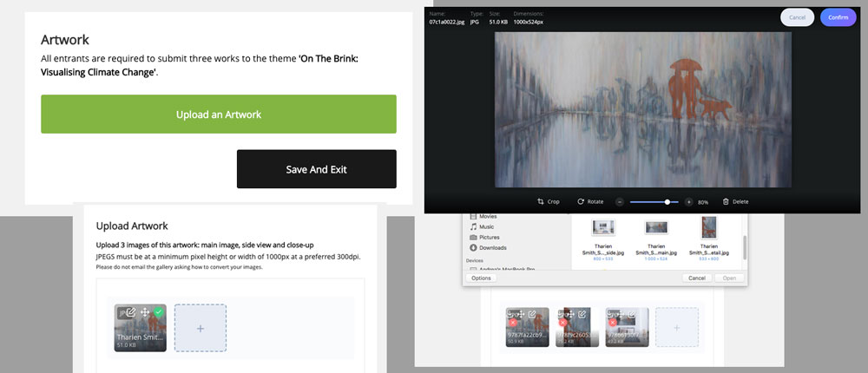Select the Tharien Smith detail.jpg file
The width and height of the screenshot is (868, 373).
click(709, 238)
